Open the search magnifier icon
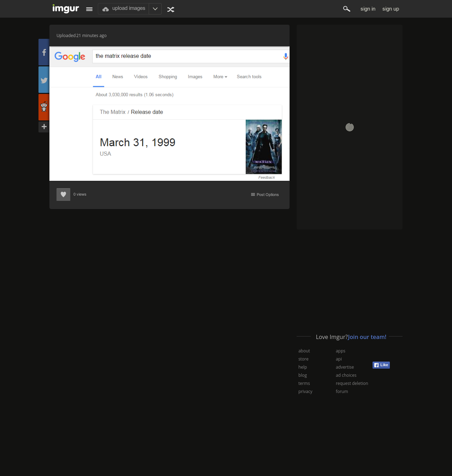The image size is (452, 476). tap(347, 9)
